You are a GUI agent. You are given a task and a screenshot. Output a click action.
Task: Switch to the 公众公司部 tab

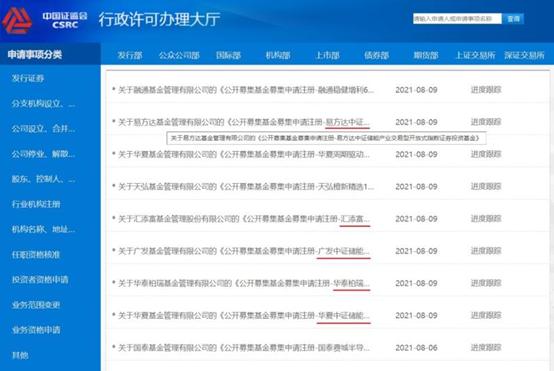coord(179,55)
